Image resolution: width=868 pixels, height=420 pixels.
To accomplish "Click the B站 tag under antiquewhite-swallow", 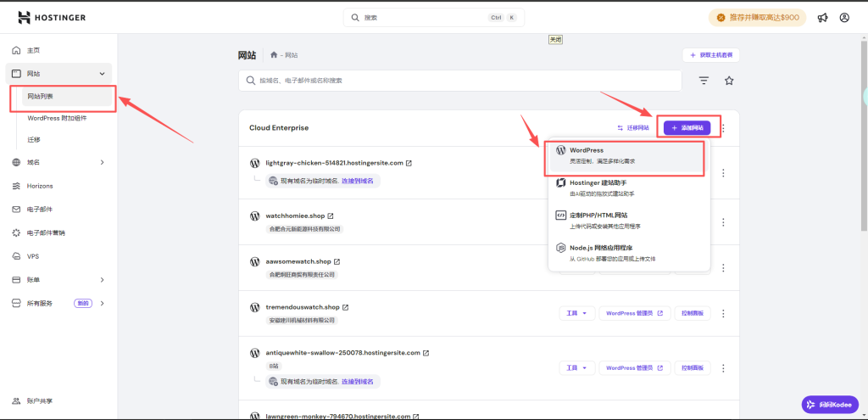I will click(x=274, y=367).
